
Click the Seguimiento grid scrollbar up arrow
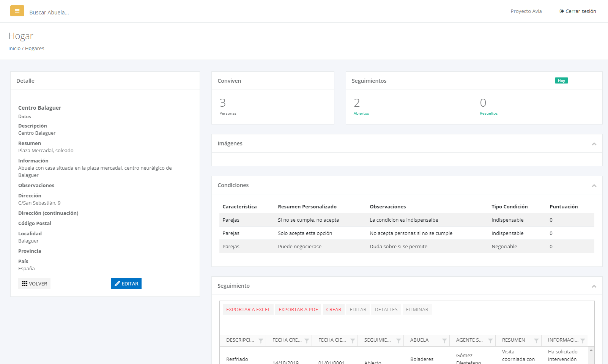tap(591, 350)
